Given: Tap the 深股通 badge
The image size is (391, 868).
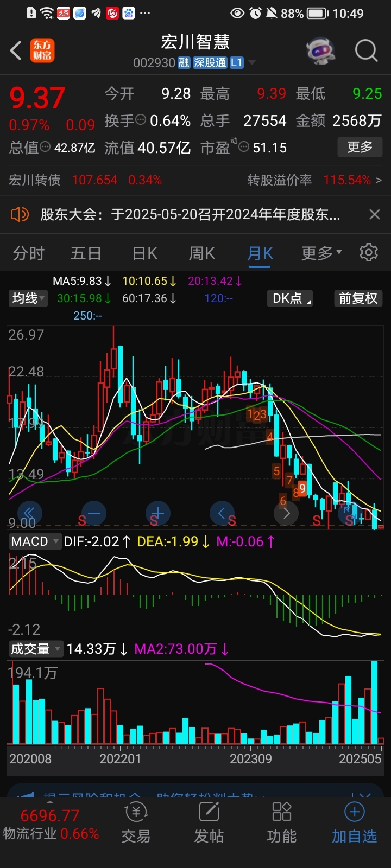Looking at the screenshot, I should point(210,63).
